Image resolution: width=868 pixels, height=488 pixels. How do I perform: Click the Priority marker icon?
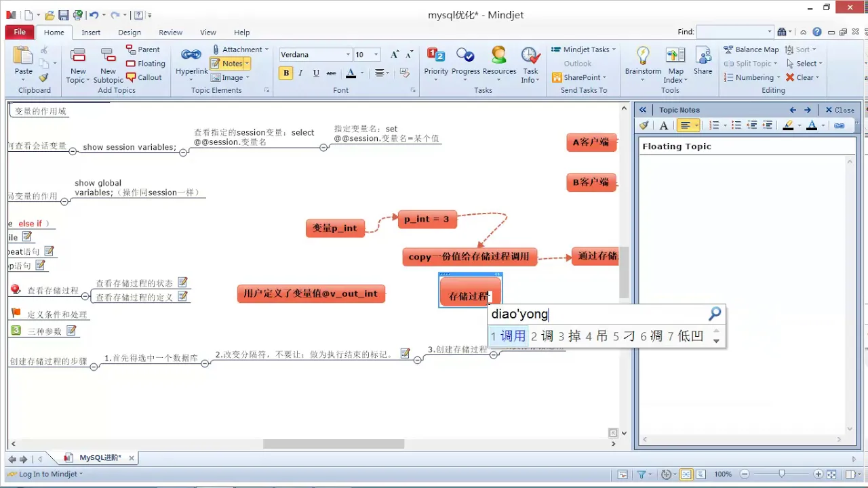point(436,55)
